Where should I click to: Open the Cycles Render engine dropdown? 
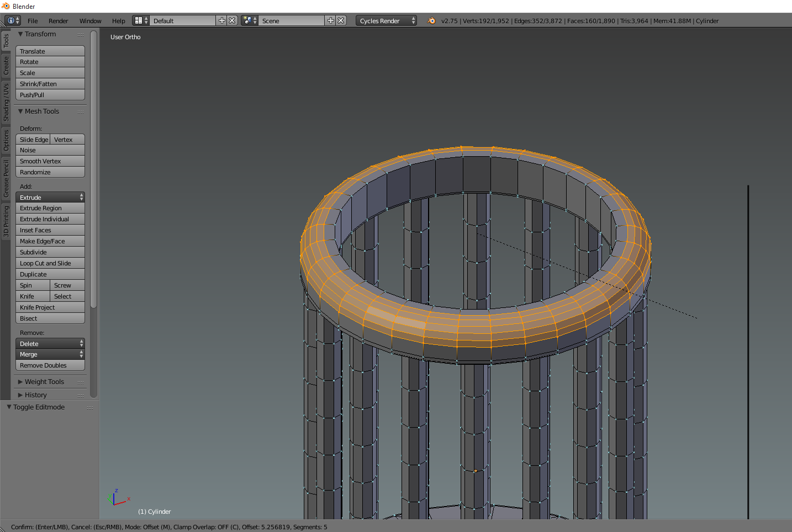(x=387, y=20)
